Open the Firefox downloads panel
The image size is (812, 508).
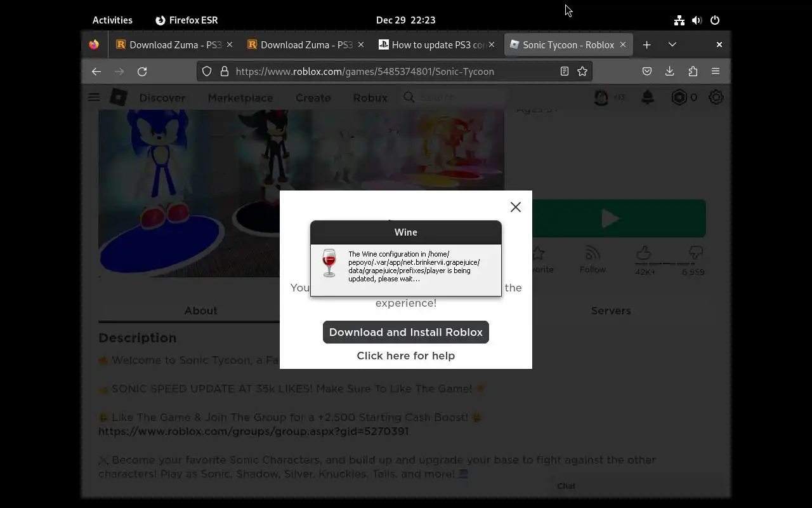[x=669, y=71]
